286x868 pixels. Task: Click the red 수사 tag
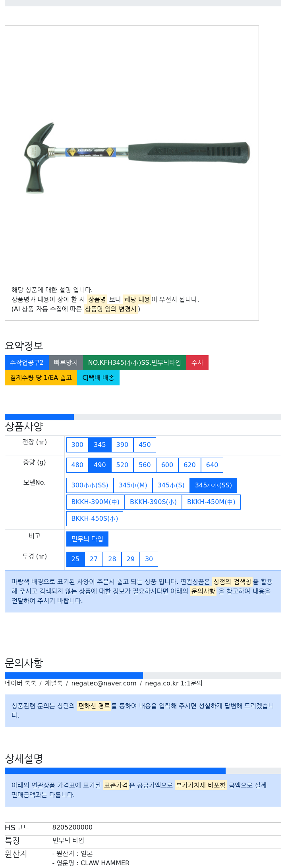197,362
